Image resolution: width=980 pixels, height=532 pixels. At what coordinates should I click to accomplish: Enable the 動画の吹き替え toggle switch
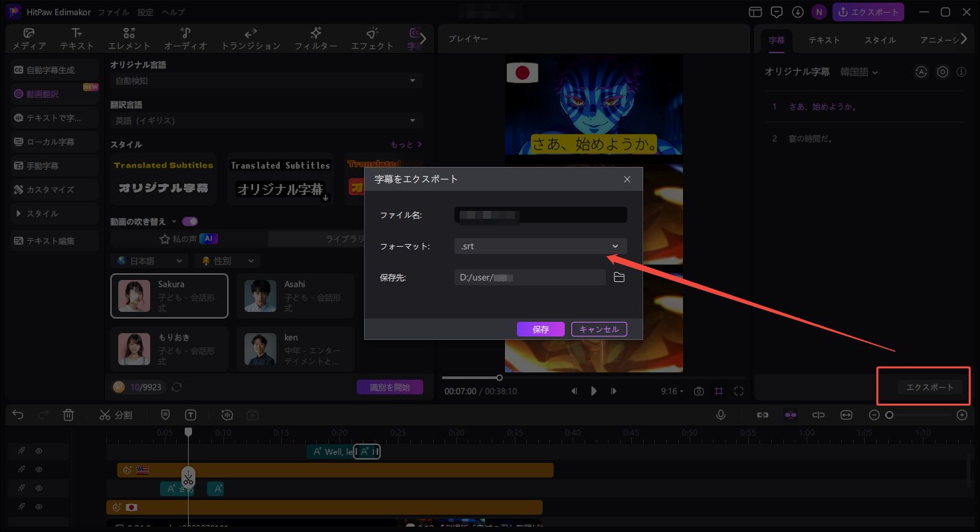[190, 221]
